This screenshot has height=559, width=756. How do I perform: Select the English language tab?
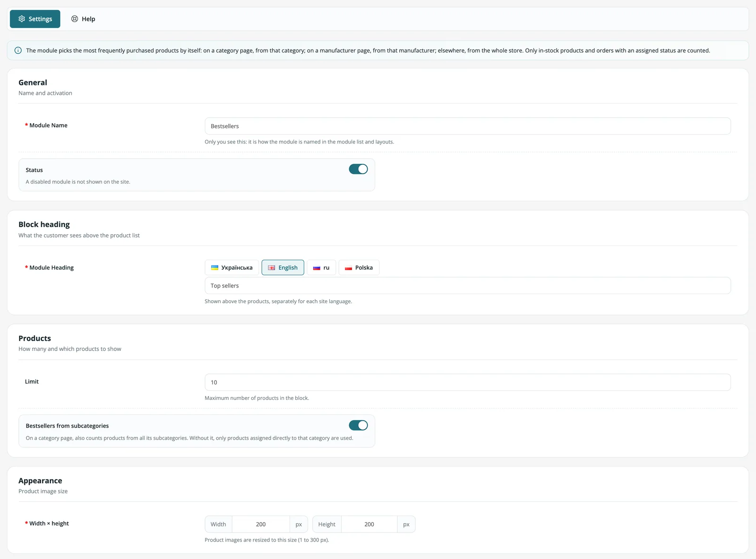(x=283, y=268)
